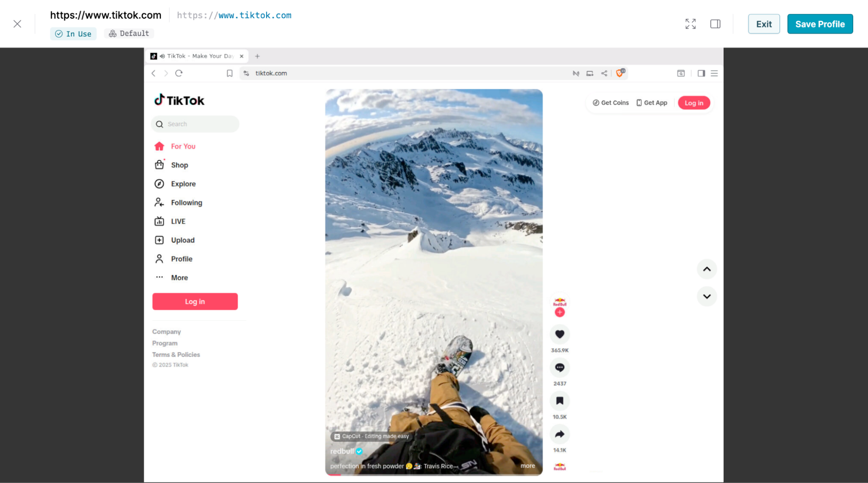
Task: Toggle the like heart on the video
Action: (x=560, y=334)
